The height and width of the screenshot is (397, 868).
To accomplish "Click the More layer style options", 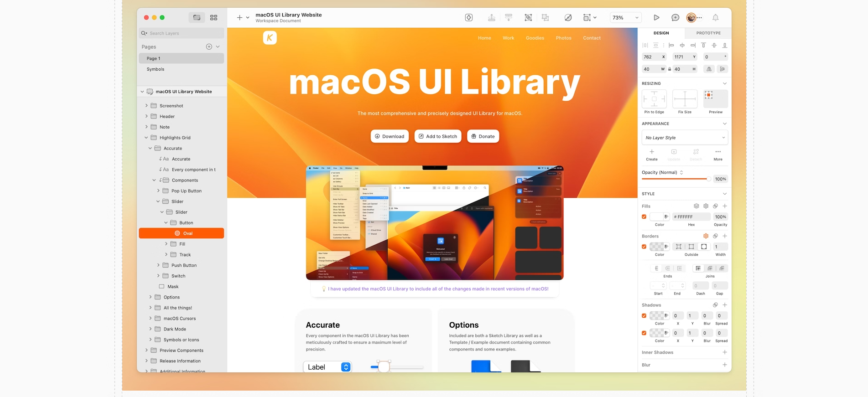I will tap(718, 155).
